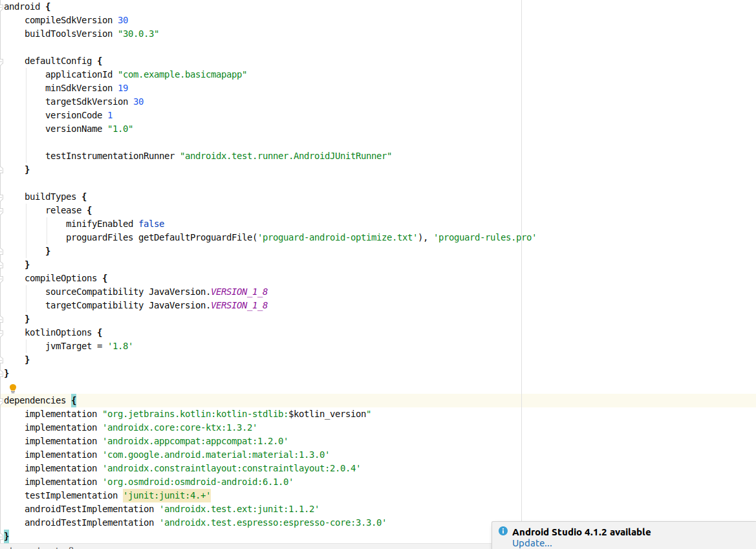
Task: Click the applicationId string value
Action: [x=182, y=74]
